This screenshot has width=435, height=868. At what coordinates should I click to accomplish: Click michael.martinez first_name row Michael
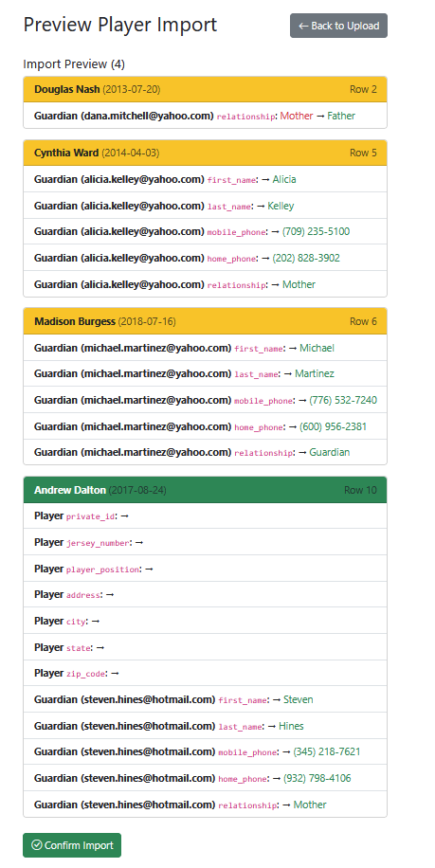tap(205, 348)
